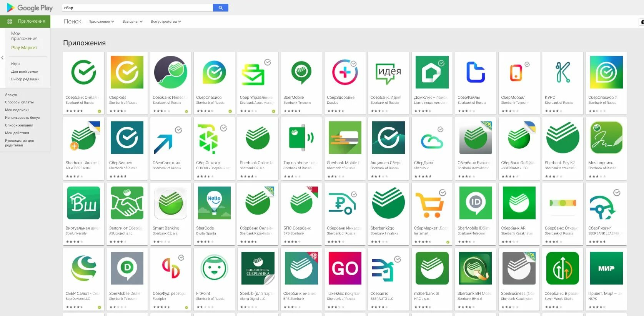Open the Виртуальная школа app icon

83,203
